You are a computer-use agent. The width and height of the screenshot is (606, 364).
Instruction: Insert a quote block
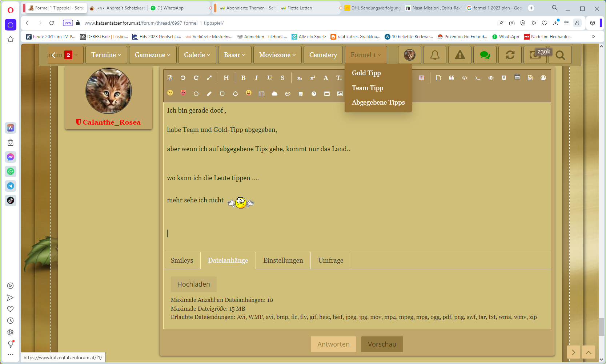[x=452, y=78]
